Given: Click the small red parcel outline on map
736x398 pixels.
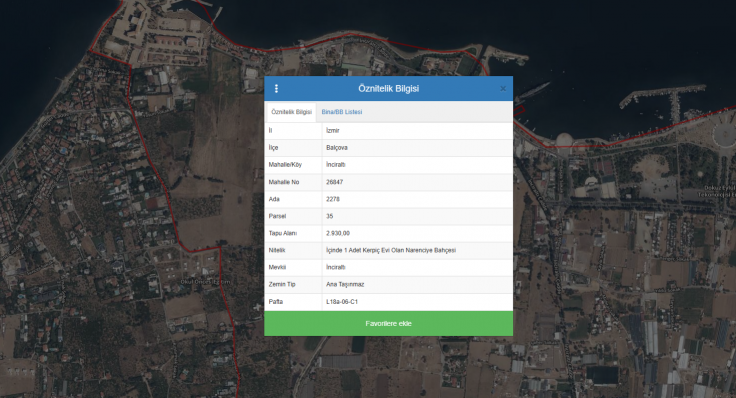Looking at the screenshot, I should click(x=519, y=111).
